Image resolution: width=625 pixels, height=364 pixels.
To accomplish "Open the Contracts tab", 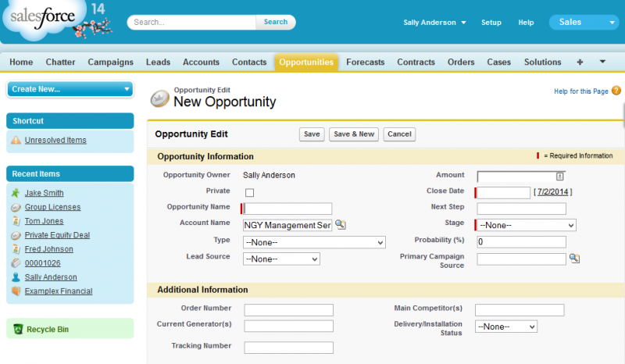I will click(416, 62).
